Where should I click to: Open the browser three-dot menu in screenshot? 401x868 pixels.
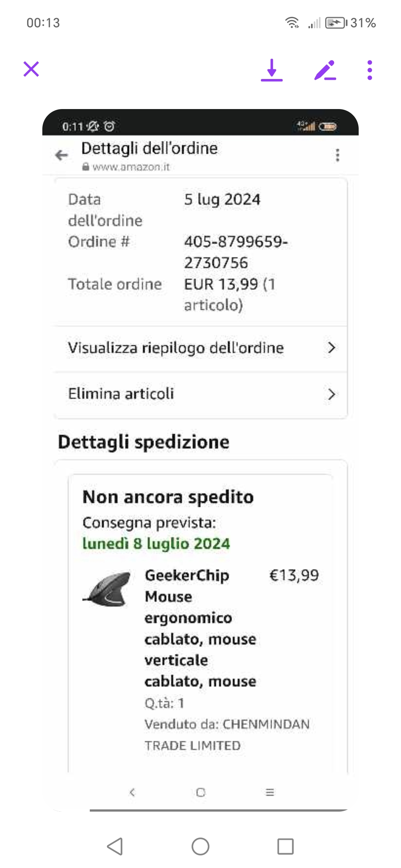pyautogui.click(x=338, y=155)
